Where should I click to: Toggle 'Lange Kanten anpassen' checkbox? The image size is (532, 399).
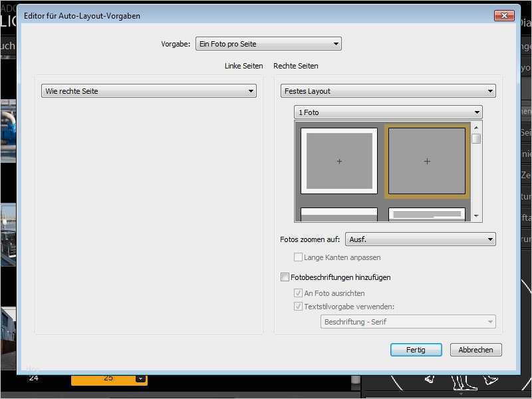point(298,257)
